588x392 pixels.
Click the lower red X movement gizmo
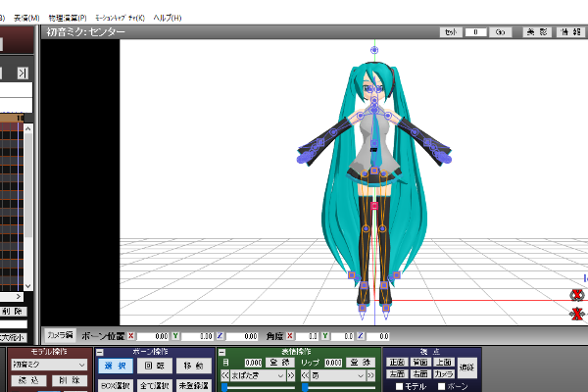(x=577, y=314)
